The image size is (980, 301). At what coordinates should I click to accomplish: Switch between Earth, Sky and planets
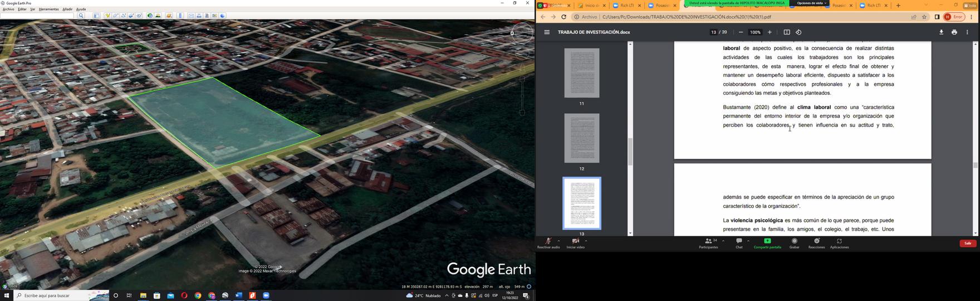[x=169, y=16]
